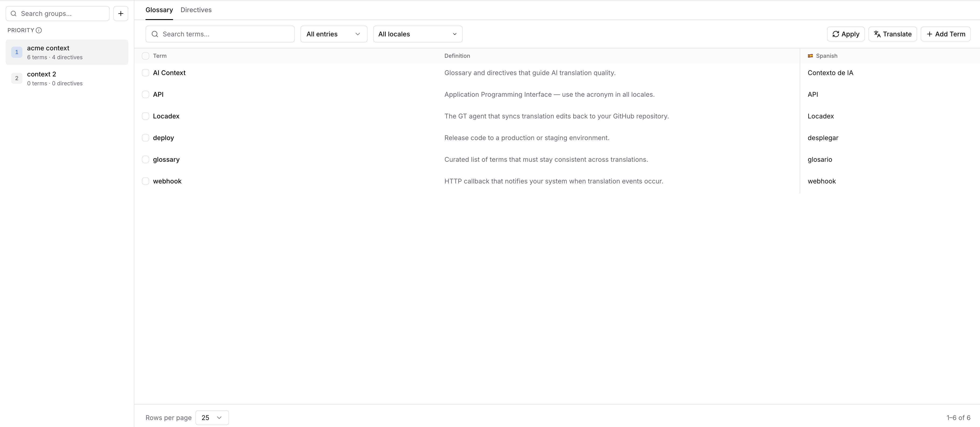This screenshot has height=427, width=980.
Task: Click the definition starting 'Glossary and directives'
Action: pyautogui.click(x=530, y=73)
